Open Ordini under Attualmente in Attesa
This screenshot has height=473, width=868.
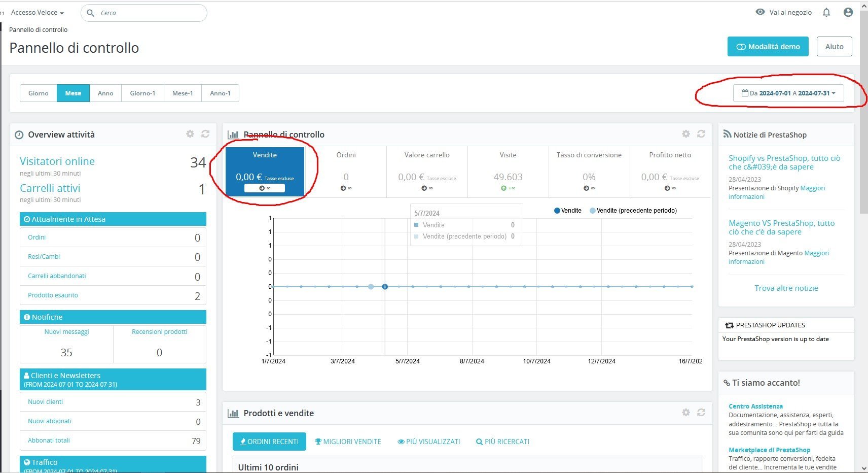click(113, 238)
